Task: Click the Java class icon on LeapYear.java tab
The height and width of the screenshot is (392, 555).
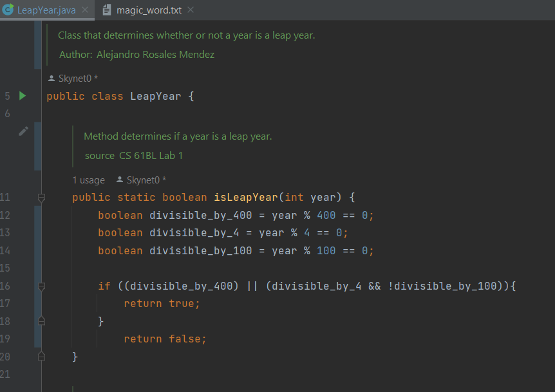Action: pos(8,10)
